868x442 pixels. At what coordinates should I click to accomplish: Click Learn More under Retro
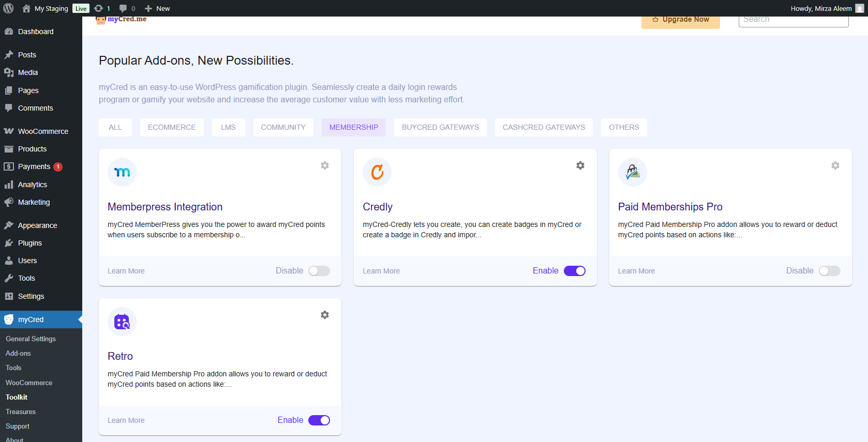coord(126,420)
